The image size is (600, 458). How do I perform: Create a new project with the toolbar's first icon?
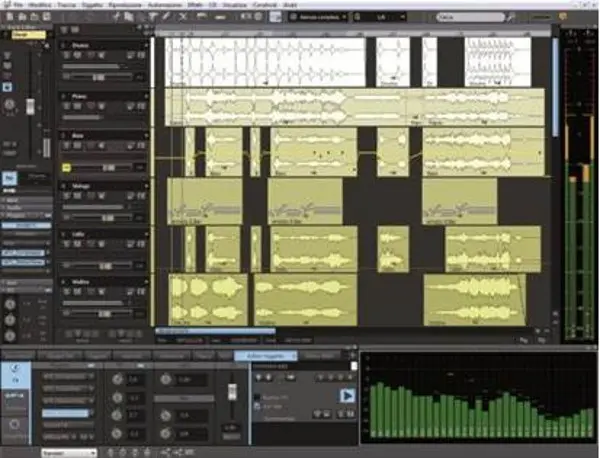10,17
